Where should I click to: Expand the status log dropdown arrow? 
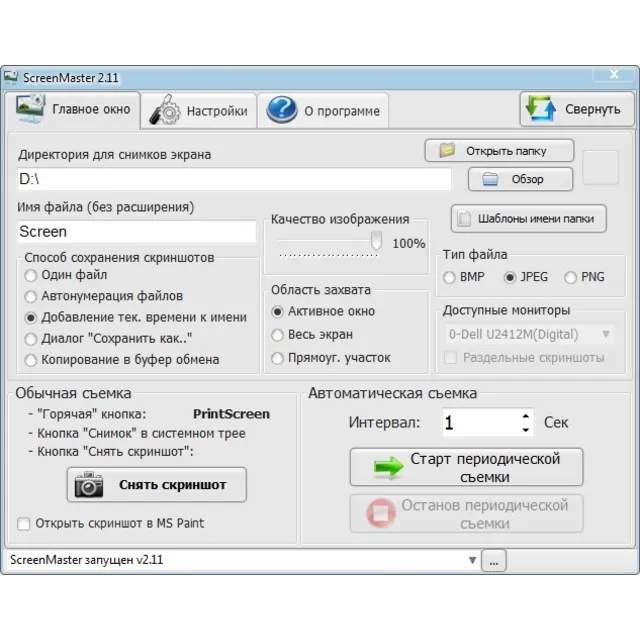[x=472, y=560]
